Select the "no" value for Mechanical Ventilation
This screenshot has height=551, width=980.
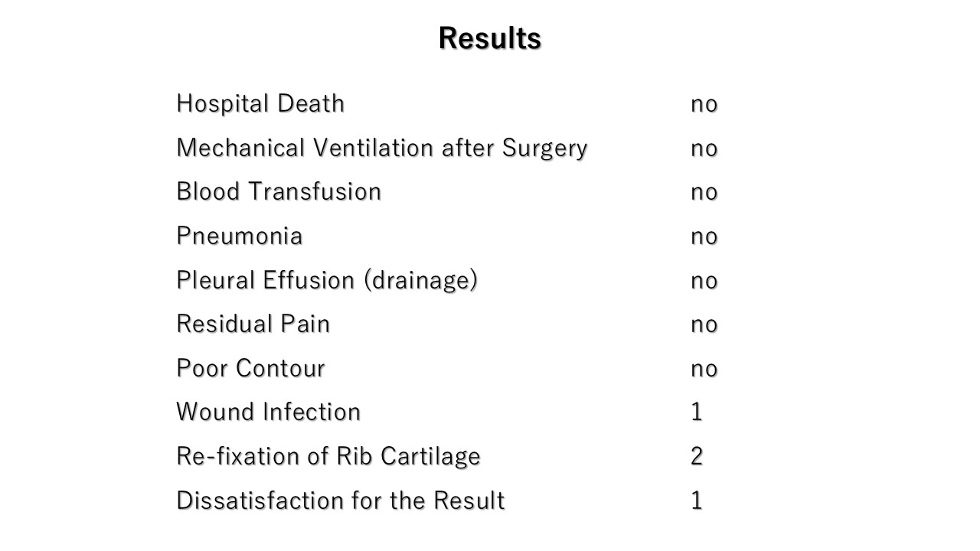(x=704, y=148)
